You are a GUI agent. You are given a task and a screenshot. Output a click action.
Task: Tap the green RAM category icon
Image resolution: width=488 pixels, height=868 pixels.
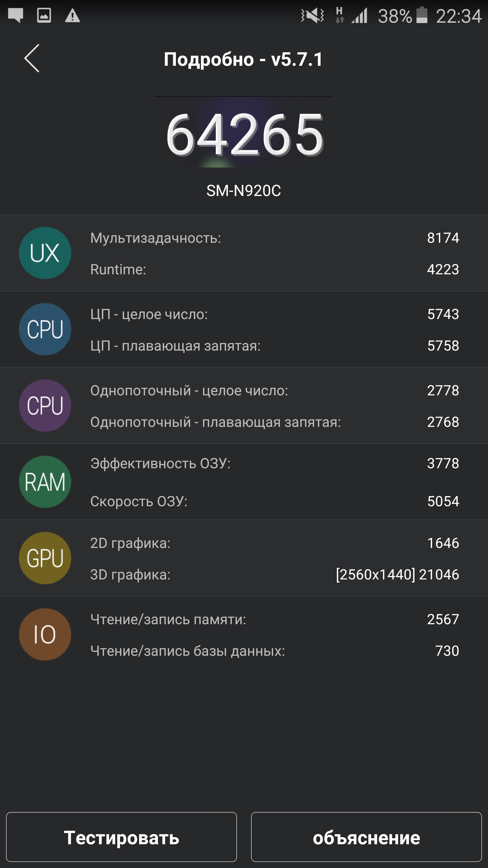tap(45, 482)
